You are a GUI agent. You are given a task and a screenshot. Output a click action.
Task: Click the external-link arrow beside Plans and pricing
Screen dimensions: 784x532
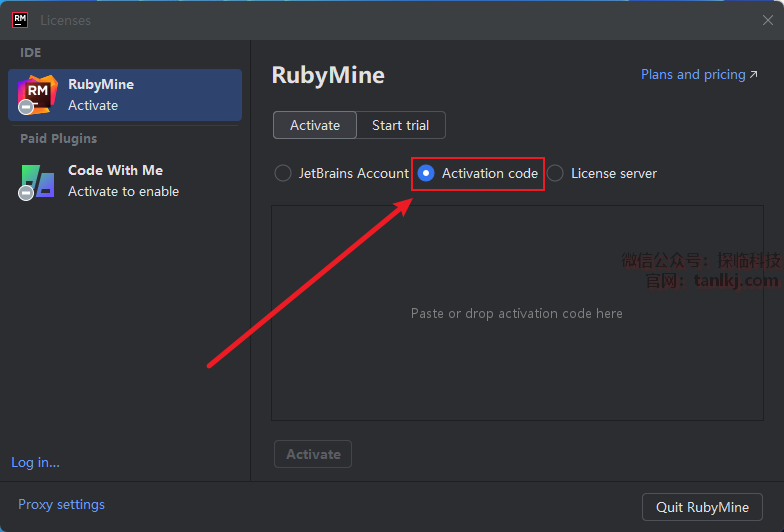tap(754, 75)
